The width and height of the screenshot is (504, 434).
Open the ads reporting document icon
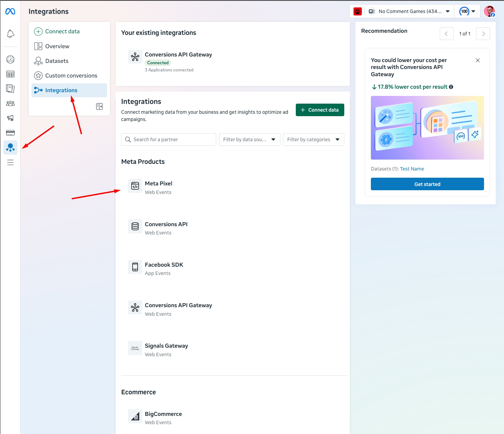coord(10,88)
